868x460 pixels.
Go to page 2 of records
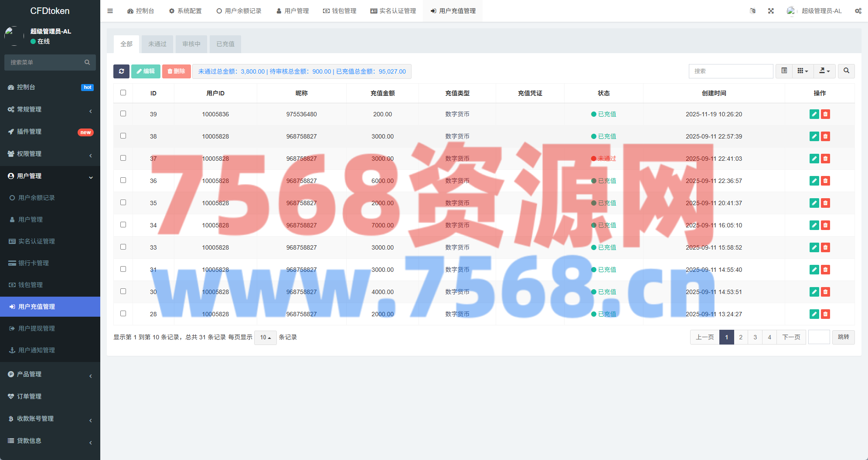pos(741,337)
